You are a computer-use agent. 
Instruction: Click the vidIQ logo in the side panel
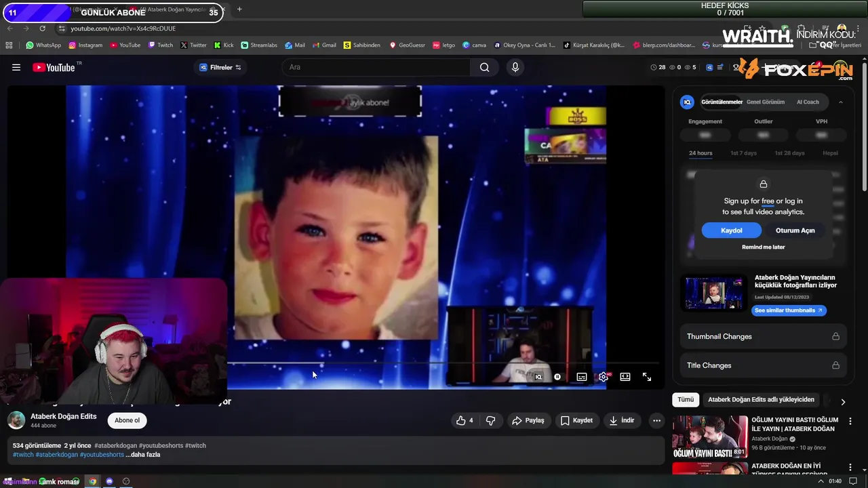[688, 102]
